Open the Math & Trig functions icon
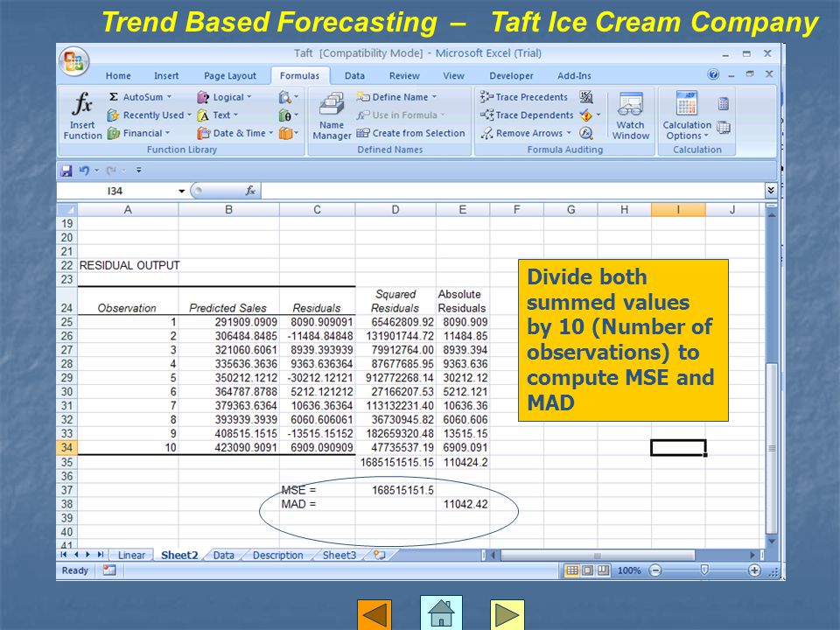 pos(288,115)
